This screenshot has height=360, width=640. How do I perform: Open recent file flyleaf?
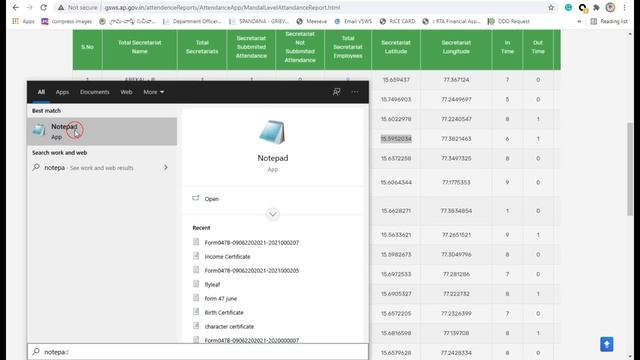[x=212, y=284]
